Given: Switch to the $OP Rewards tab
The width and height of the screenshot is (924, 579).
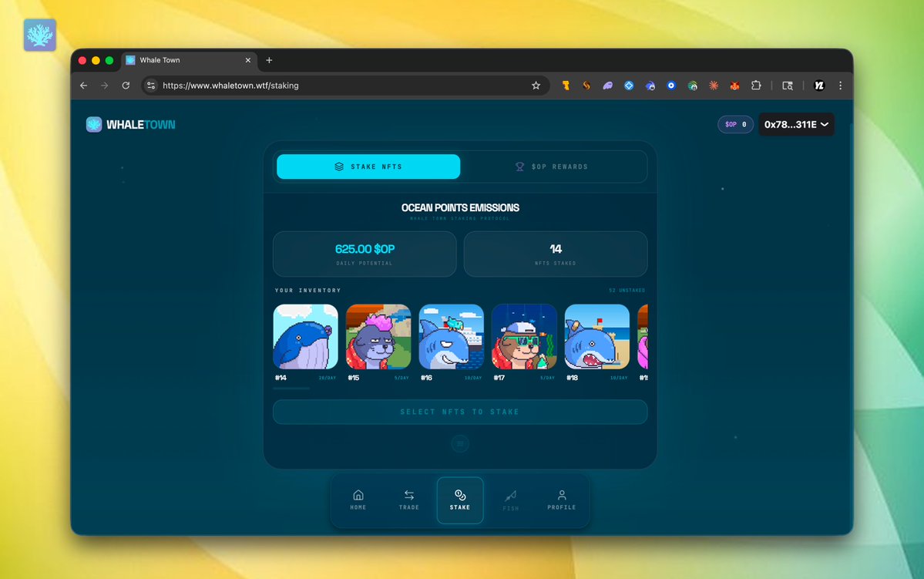Looking at the screenshot, I should [x=552, y=167].
